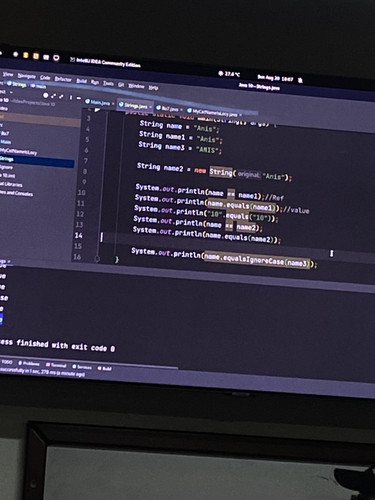Image resolution: width=375 pixels, height=500 pixels.
Task: Expand Scratches and Consoles node
Action: click(x=16, y=193)
